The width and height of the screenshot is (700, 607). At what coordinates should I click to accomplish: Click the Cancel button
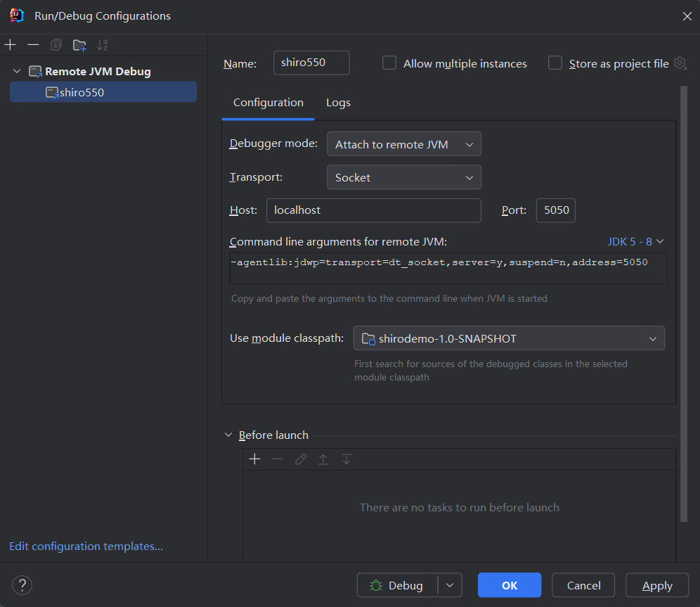pos(583,585)
